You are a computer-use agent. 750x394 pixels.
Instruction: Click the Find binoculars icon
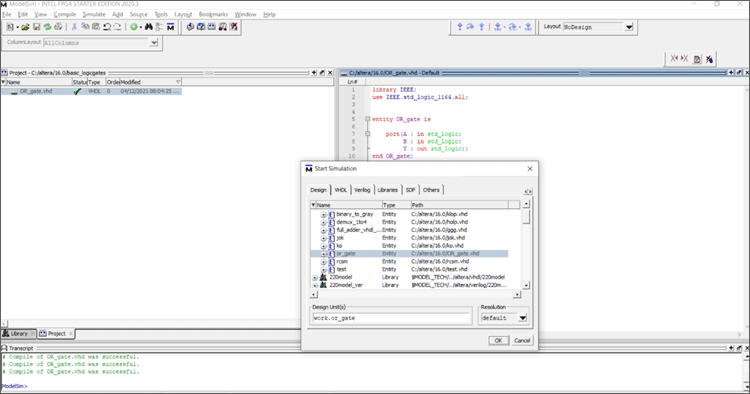pos(149,27)
